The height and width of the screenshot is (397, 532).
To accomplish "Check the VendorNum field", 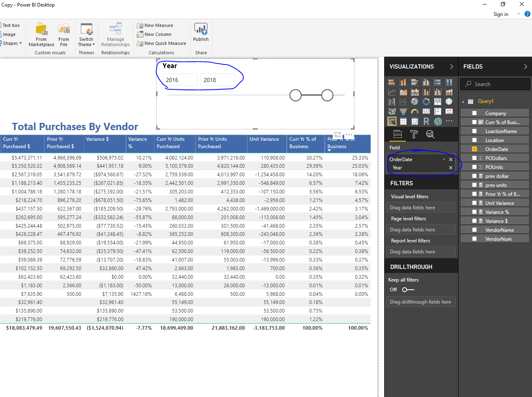I will point(474,239).
